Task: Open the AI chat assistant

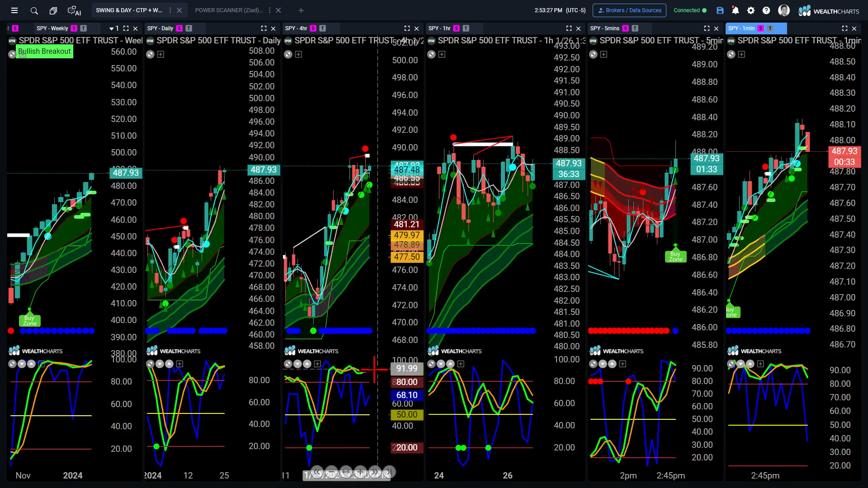Action: (x=74, y=10)
